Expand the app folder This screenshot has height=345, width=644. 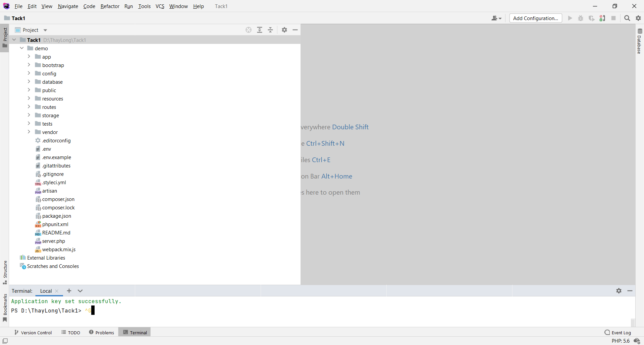click(x=29, y=57)
